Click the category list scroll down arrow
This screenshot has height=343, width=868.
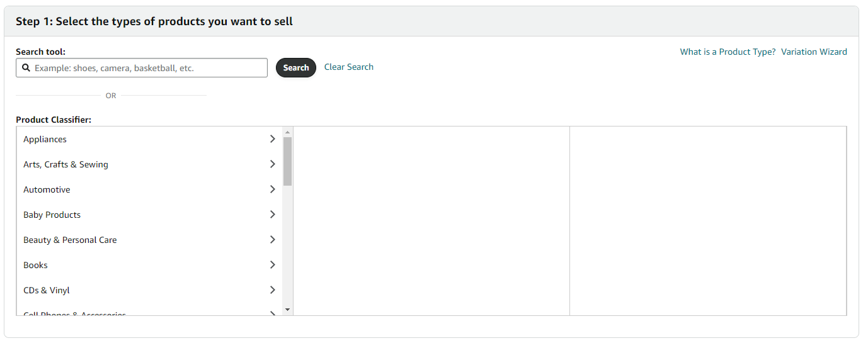tap(288, 310)
